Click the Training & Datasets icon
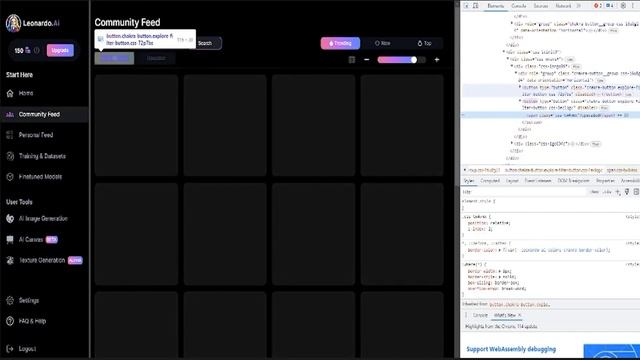 [10, 156]
